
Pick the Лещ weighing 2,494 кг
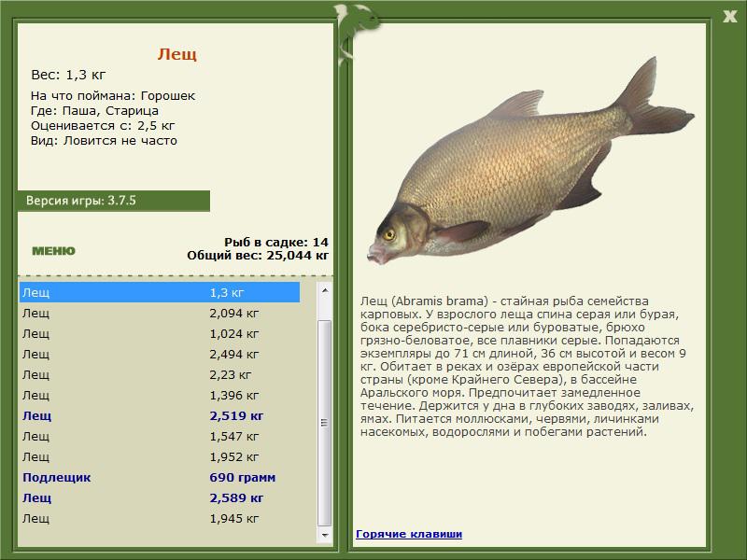pos(159,355)
